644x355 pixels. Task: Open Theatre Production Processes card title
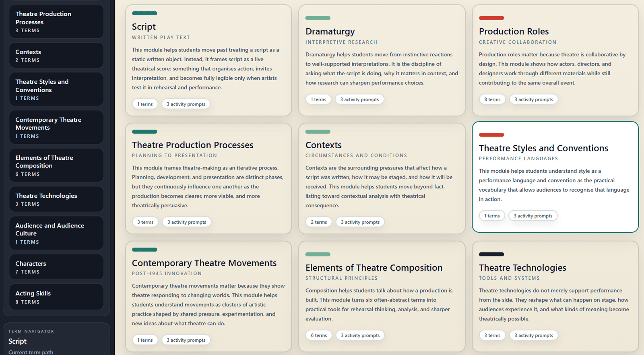tap(192, 145)
